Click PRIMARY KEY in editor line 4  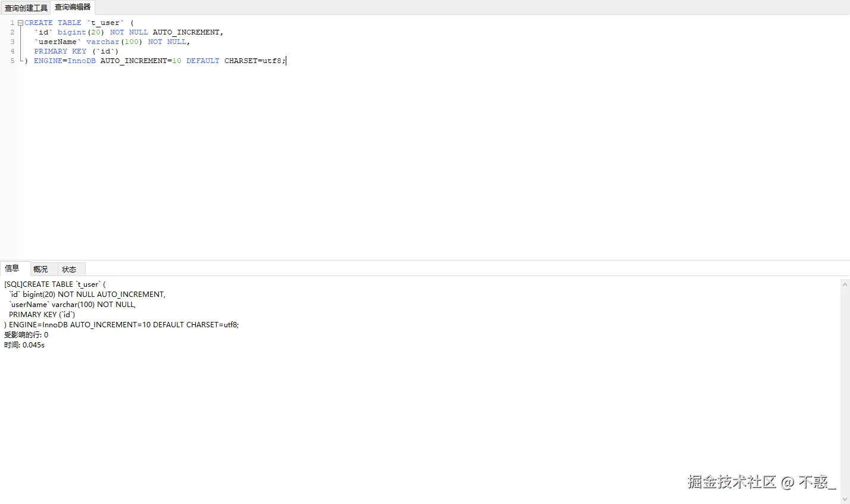point(60,51)
